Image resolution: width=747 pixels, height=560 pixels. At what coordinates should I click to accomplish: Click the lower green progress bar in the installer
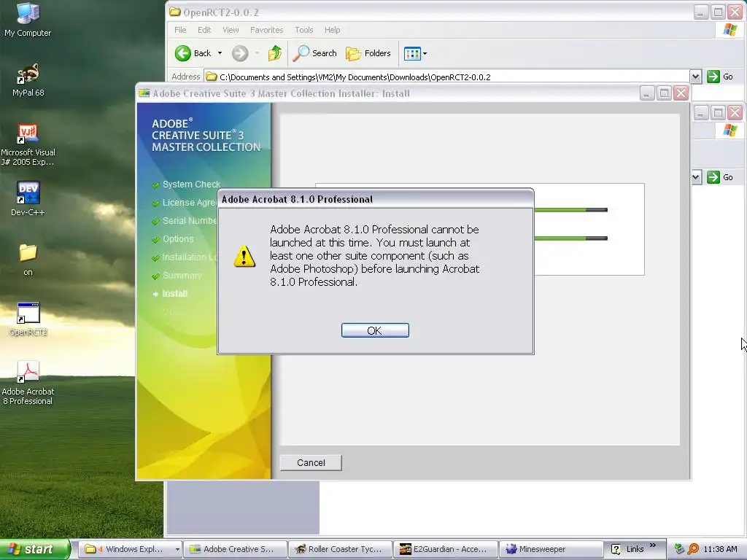[570, 238]
